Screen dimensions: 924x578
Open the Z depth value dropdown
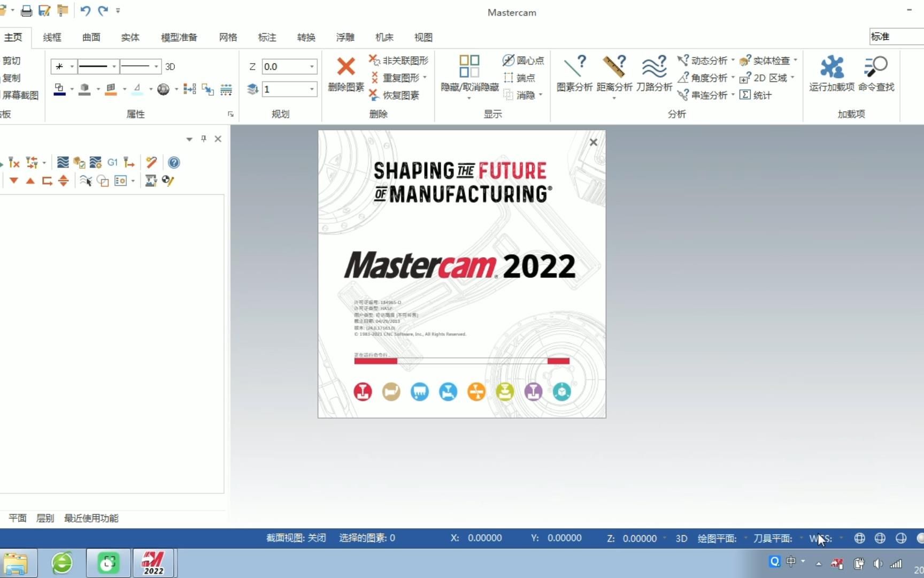pyautogui.click(x=312, y=67)
